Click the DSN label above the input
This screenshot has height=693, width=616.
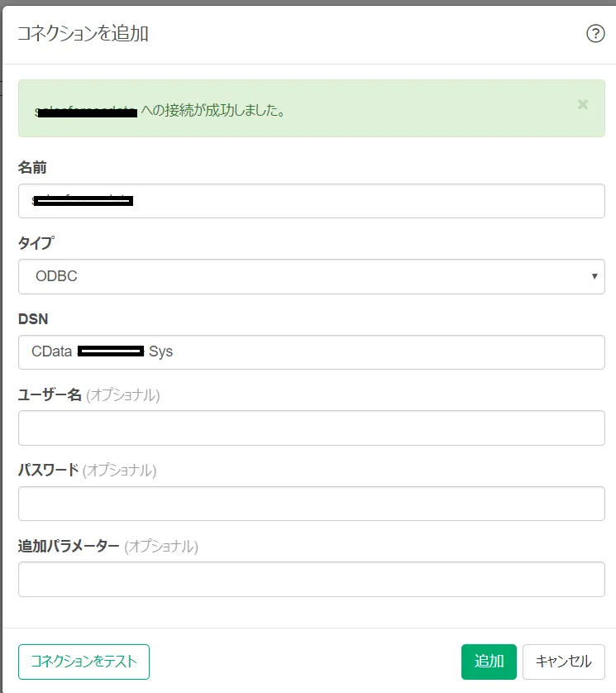click(x=31, y=318)
